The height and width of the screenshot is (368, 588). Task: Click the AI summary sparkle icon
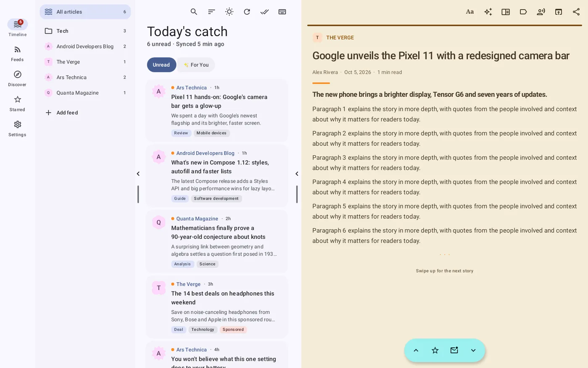coord(488,12)
